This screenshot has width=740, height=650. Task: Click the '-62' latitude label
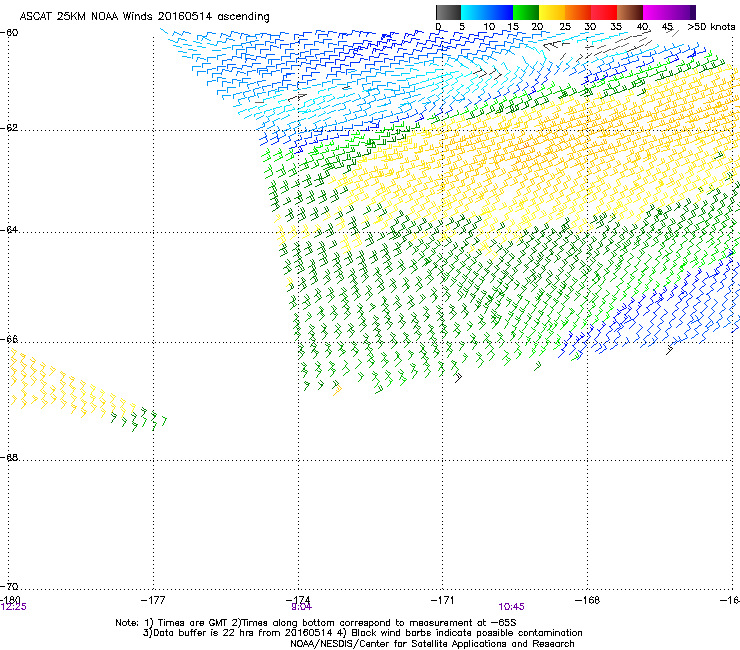click(x=9, y=128)
